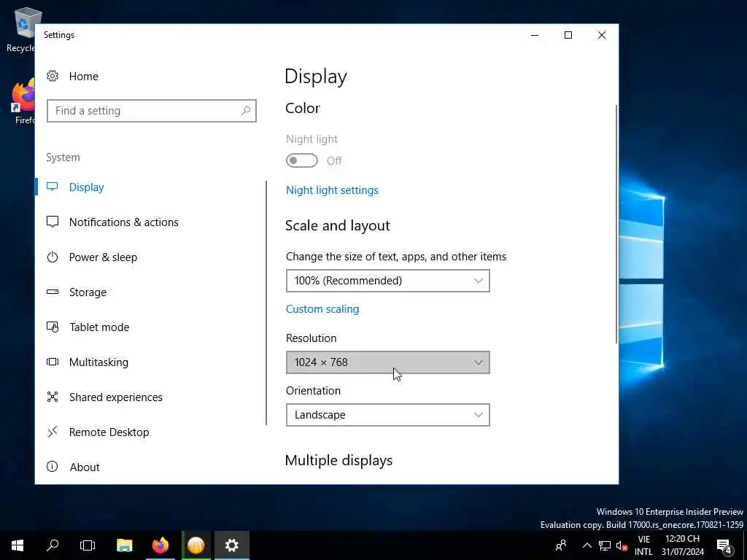Open the 100% (Recommended) scaling dropdown
The height and width of the screenshot is (560, 747).
tap(388, 281)
